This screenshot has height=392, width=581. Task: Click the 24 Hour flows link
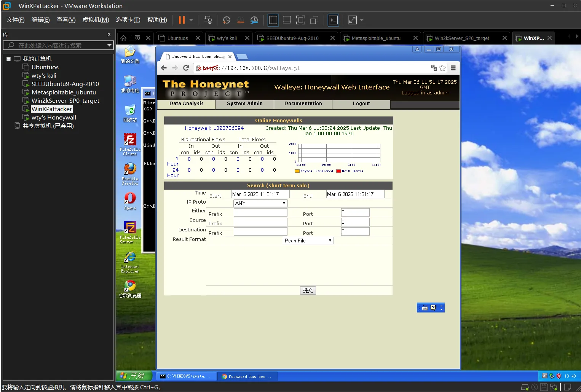pos(173,173)
